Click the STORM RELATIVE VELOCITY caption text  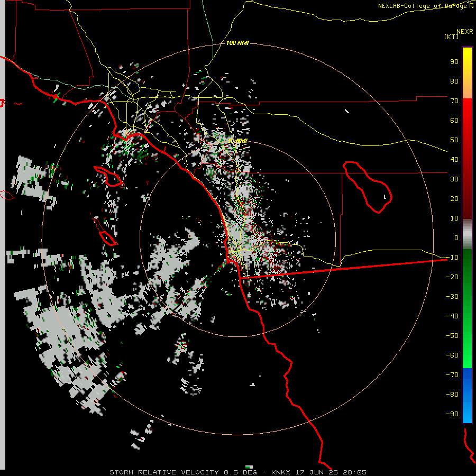[164, 472]
